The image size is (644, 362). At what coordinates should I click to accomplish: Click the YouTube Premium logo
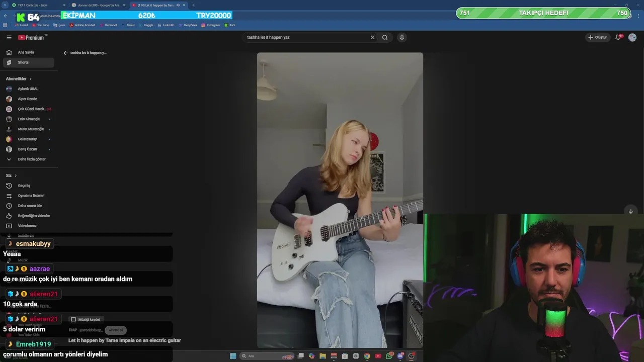pyautogui.click(x=32, y=37)
